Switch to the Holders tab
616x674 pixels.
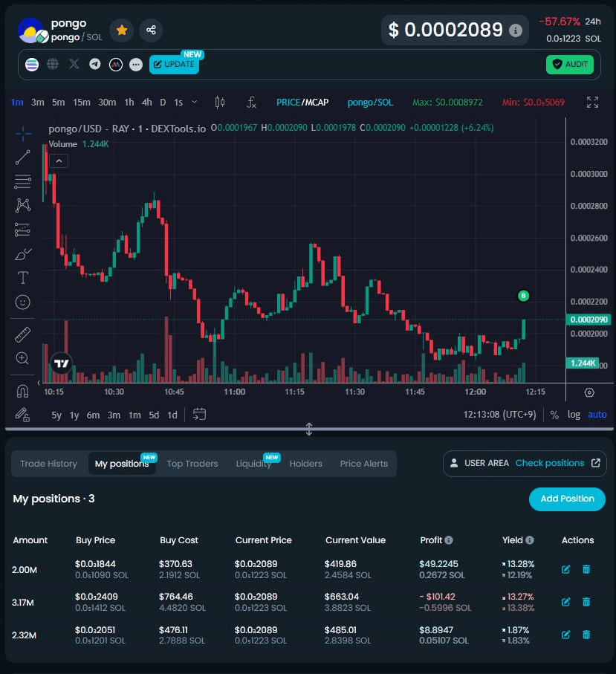tap(305, 464)
